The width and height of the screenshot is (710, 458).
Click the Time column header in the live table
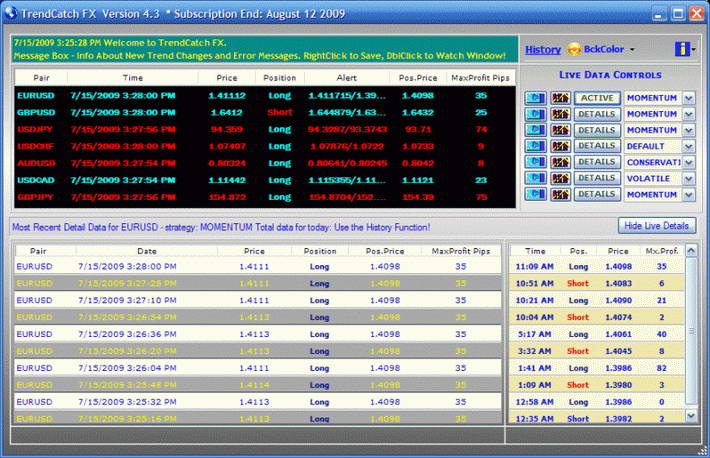tap(132, 78)
